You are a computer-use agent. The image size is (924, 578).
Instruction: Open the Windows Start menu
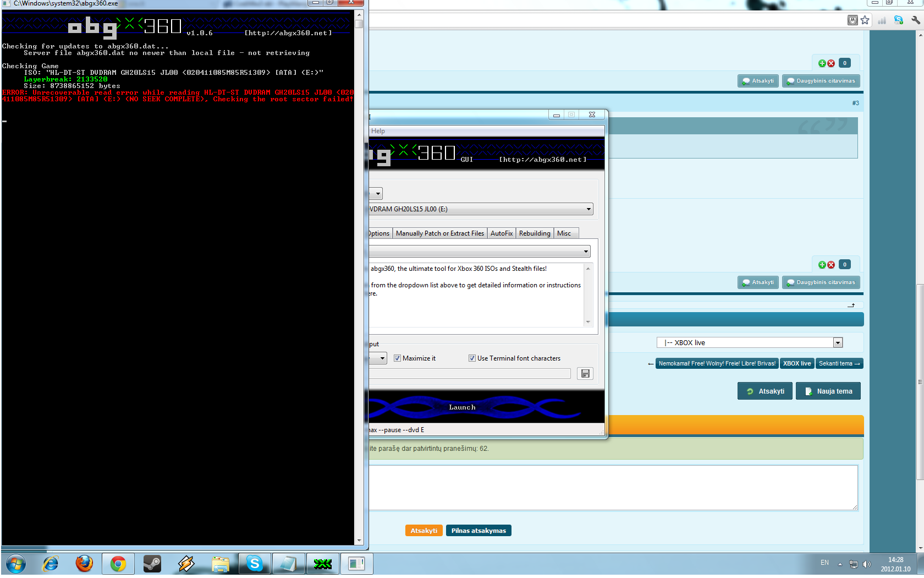coord(16,564)
